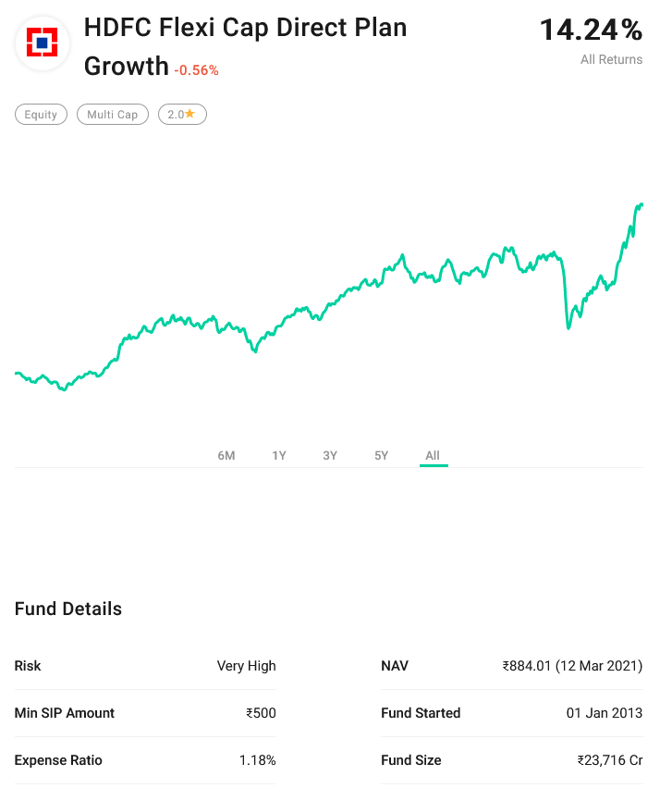Select the Multi Cap tag
This screenshot has height=788, width=672.
[112, 115]
